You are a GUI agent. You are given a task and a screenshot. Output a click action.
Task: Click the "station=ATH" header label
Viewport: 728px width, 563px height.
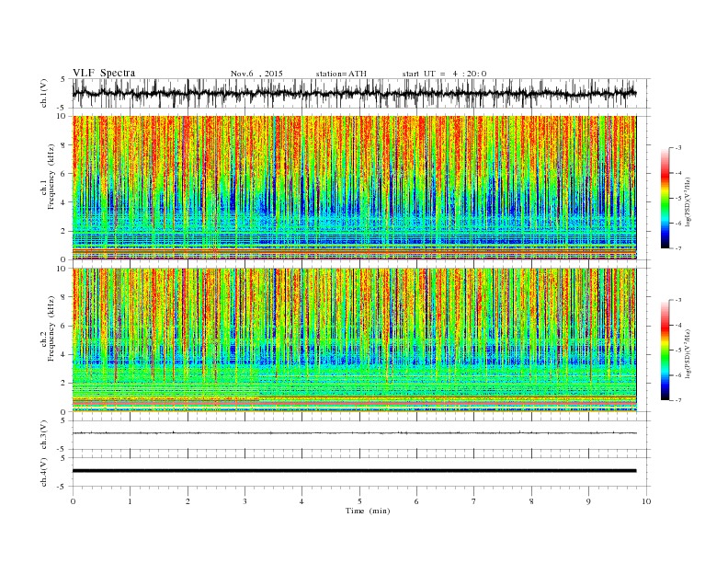coord(341,74)
